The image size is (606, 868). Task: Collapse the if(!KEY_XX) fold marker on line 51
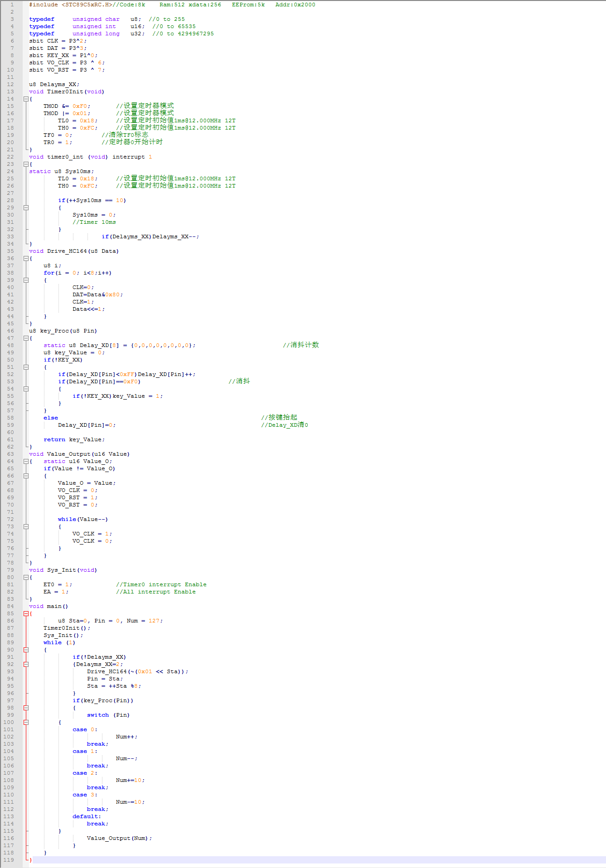(26, 367)
